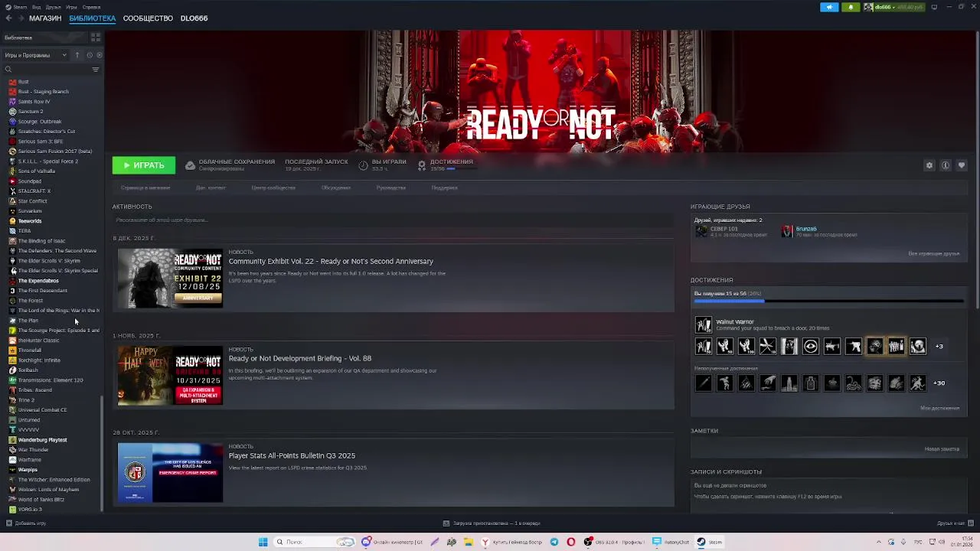
Task: Switch to Big Picture mode icon
Action: (x=934, y=7)
